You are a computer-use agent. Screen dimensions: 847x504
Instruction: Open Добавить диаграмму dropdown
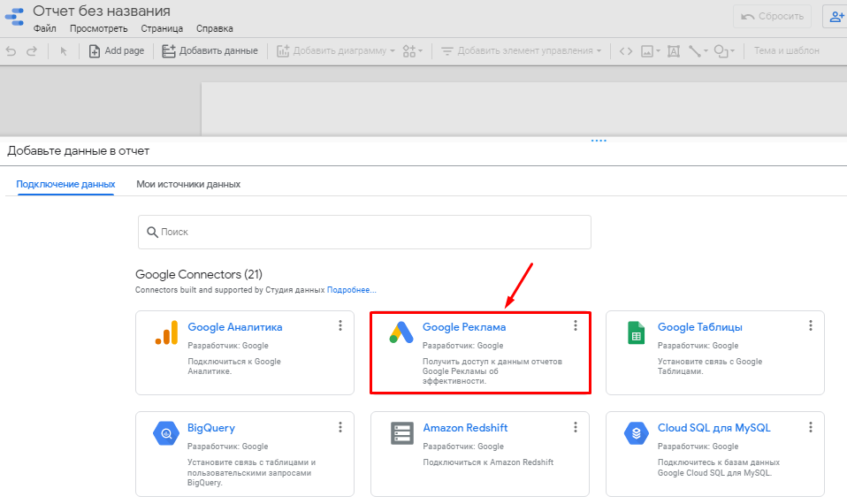[x=336, y=50]
